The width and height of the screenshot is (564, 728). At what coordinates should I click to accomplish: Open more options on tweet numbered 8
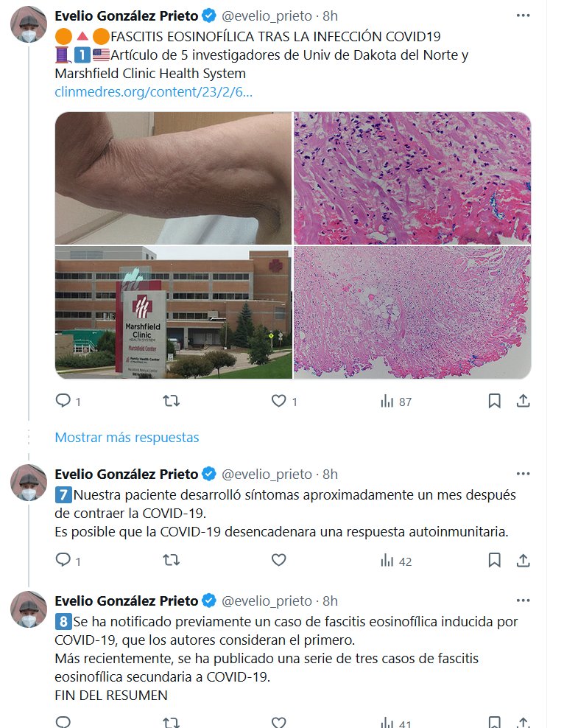pos(524,601)
